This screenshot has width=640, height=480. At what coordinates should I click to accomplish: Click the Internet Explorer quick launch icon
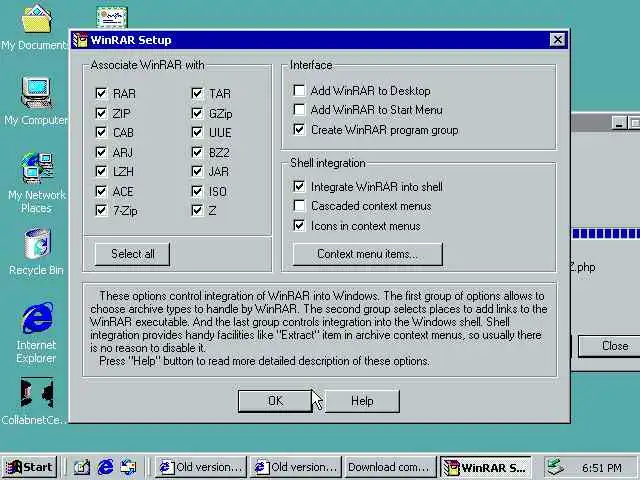105,467
